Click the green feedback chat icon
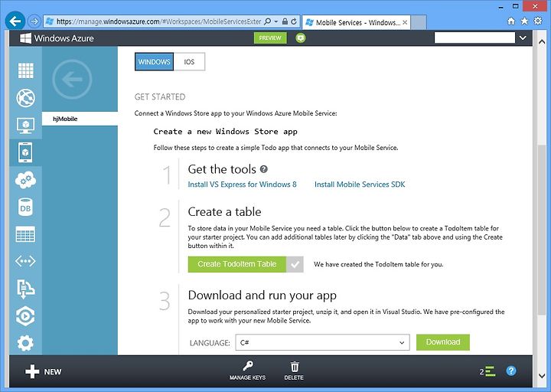 pyautogui.click(x=301, y=38)
